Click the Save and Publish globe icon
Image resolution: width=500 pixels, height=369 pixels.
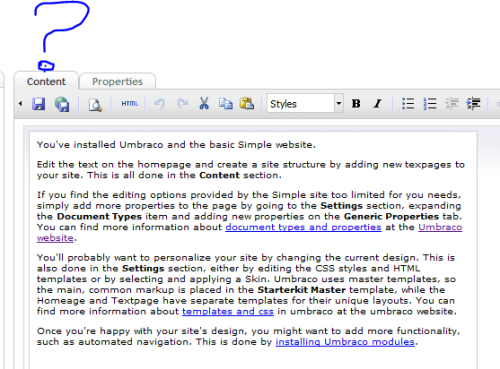tap(62, 104)
